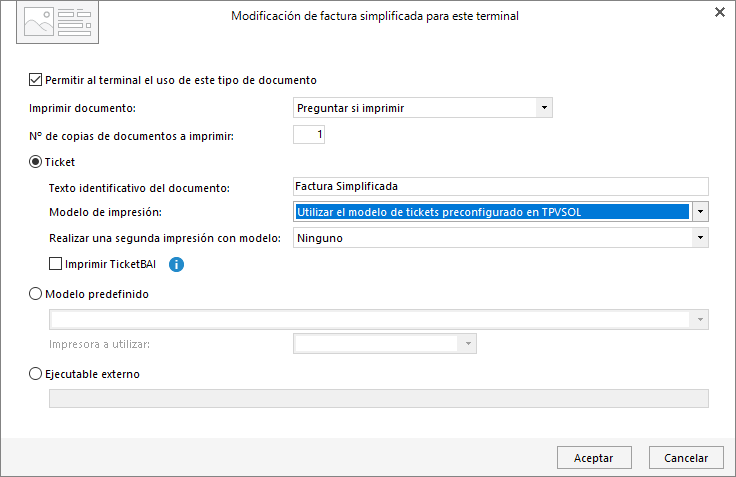The width and height of the screenshot is (736, 477).
Task: Click the Aceptar button
Action: pos(594,457)
